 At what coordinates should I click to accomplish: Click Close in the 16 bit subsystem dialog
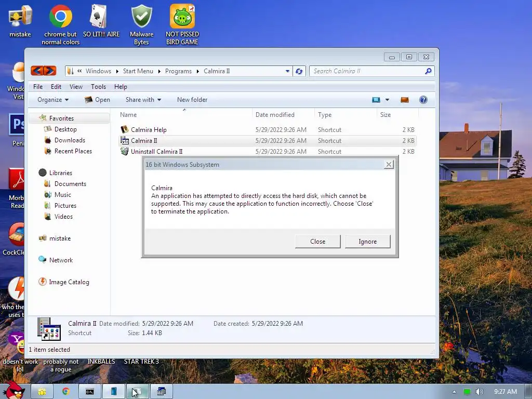click(x=317, y=241)
